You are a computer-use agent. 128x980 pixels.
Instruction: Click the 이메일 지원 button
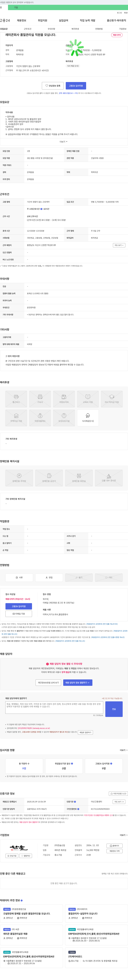click(x=19, y=614)
